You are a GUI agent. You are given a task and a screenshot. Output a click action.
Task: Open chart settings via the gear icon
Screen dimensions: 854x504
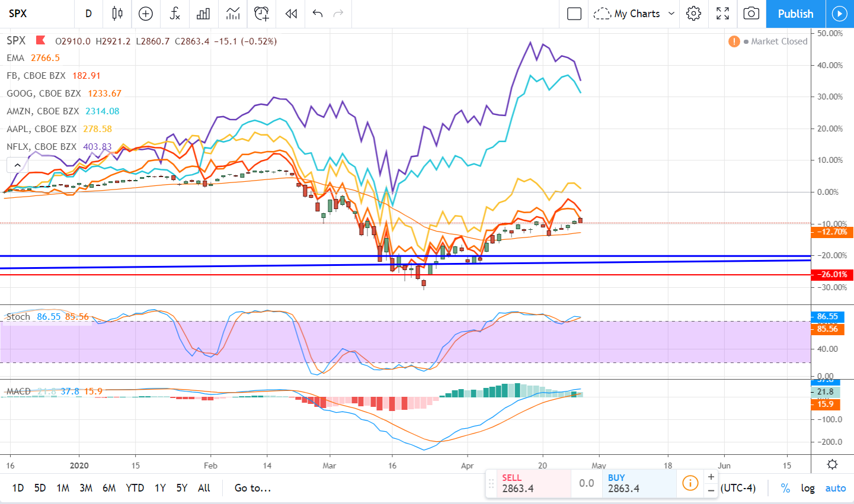[x=693, y=14]
